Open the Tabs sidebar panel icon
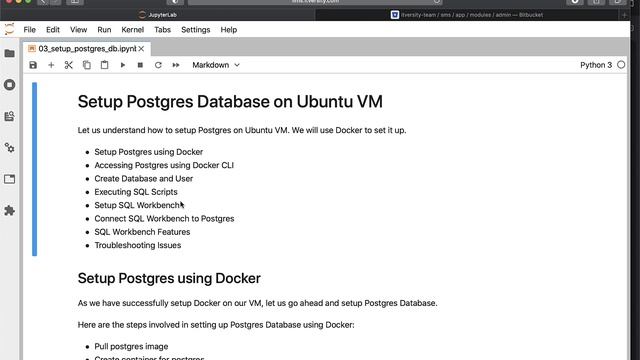 click(x=9, y=179)
